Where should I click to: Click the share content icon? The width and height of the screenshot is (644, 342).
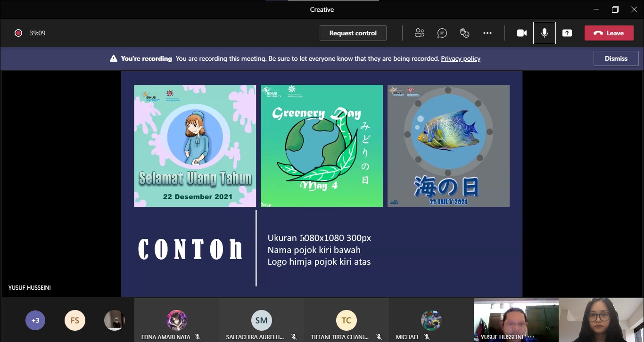point(567,33)
